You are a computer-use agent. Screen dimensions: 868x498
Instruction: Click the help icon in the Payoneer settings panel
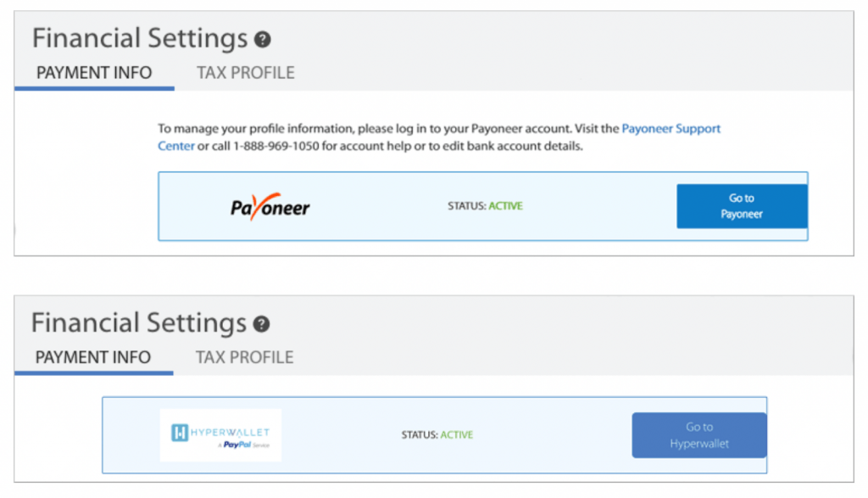pyautogui.click(x=264, y=39)
